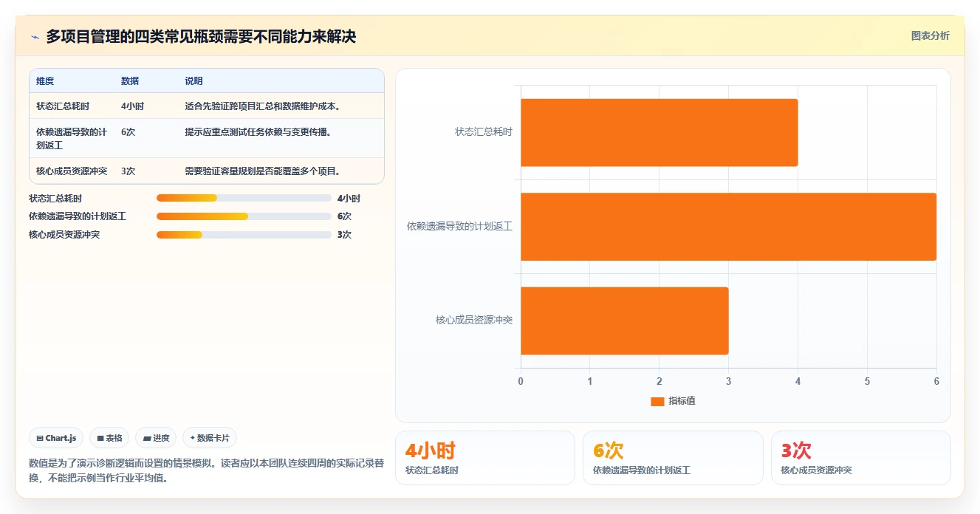Toggle the 指标值 legend label in chart
The height and width of the screenshot is (514, 980).
click(682, 401)
